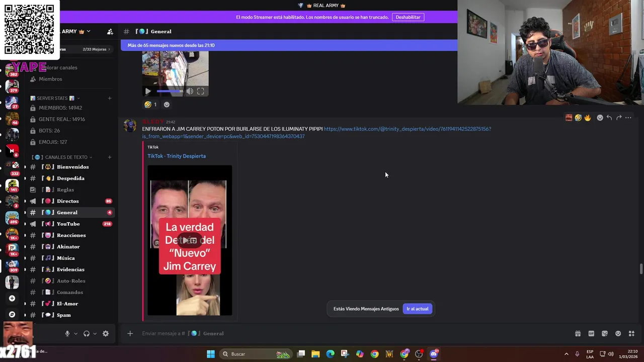Open the gift Nitro icon in message bar
This screenshot has height=362, width=644.
(578, 333)
